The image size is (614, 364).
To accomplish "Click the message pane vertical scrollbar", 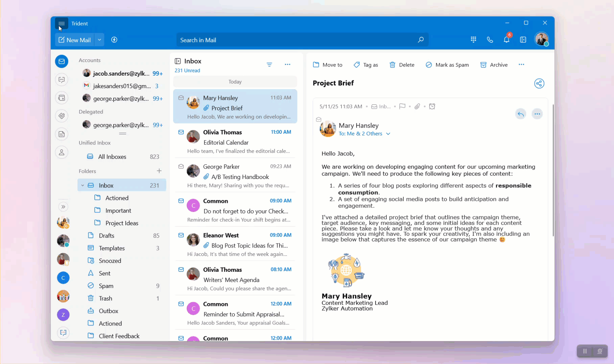I will click(x=553, y=171).
